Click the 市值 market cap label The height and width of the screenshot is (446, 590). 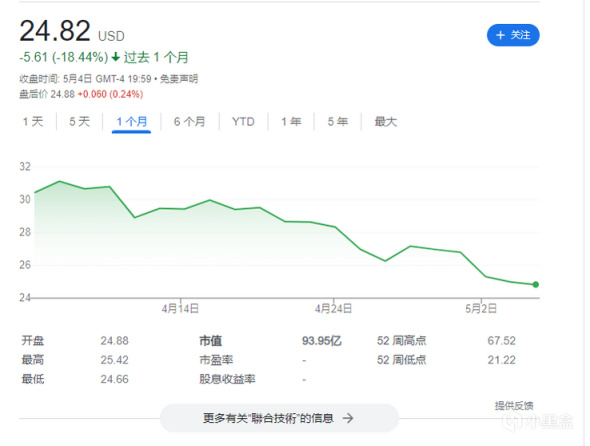point(211,341)
